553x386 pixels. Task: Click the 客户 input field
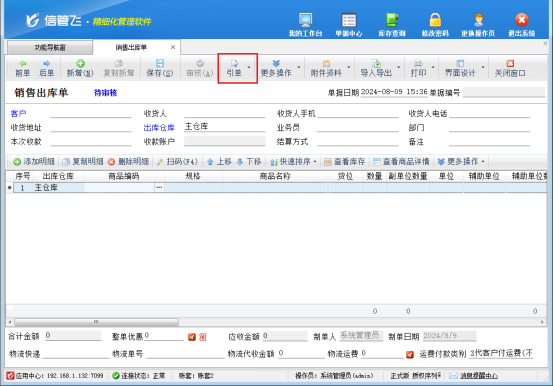coord(91,113)
